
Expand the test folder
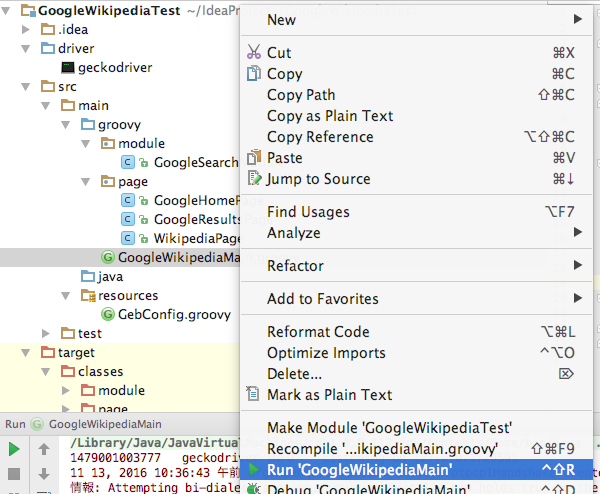tap(46, 333)
